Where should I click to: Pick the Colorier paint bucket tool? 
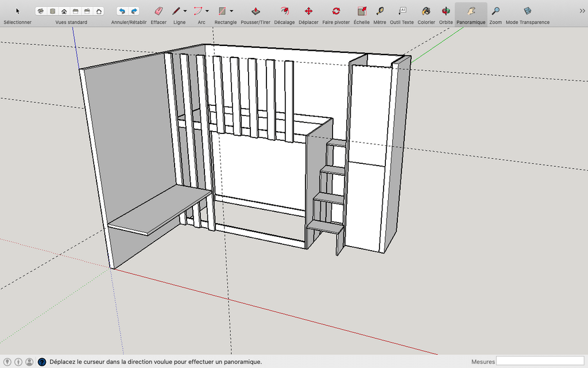426,11
